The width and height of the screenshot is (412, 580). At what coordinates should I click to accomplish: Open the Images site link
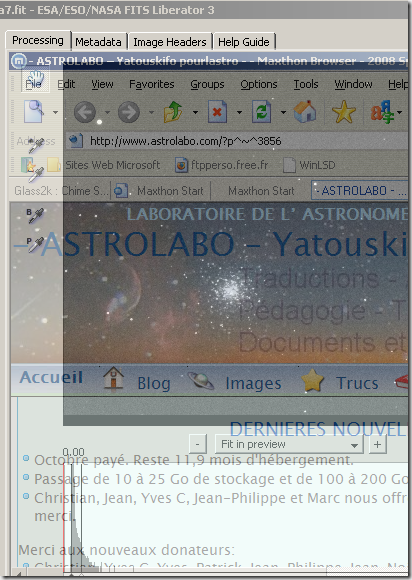(253, 384)
